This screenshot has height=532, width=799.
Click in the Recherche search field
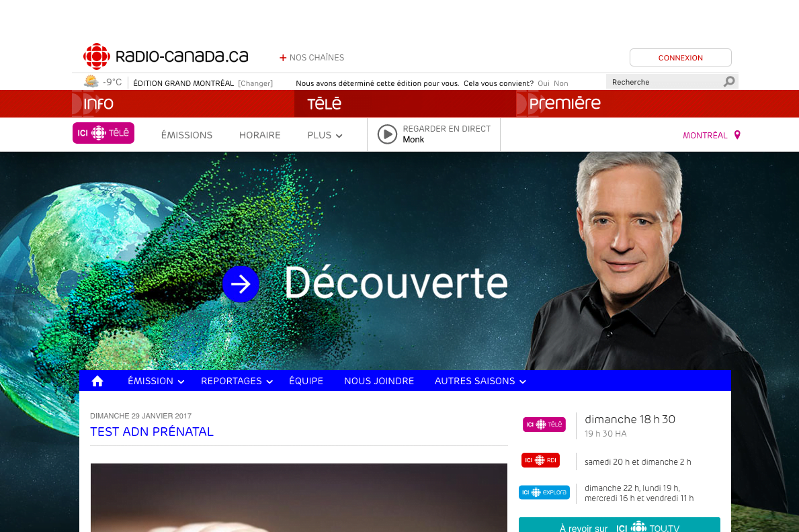click(665, 81)
